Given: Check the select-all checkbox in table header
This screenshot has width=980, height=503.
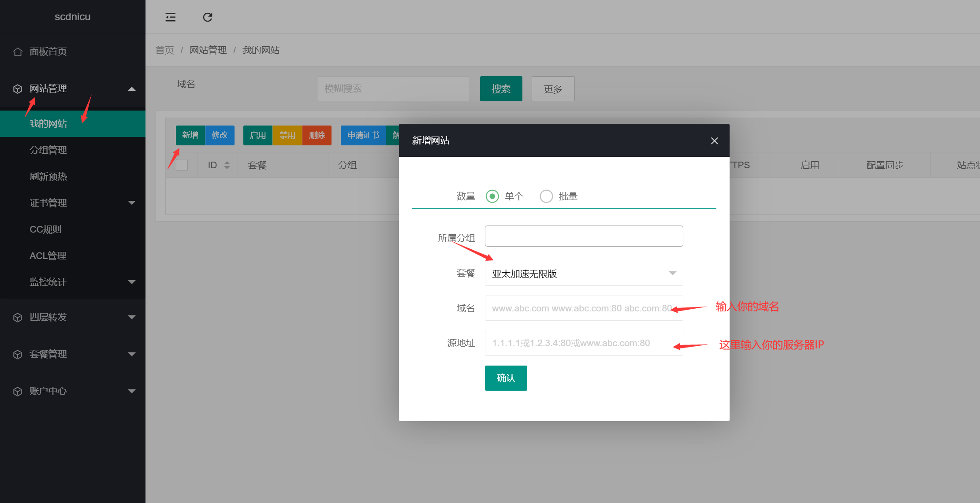Looking at the screenshot, I should point(182,165).
